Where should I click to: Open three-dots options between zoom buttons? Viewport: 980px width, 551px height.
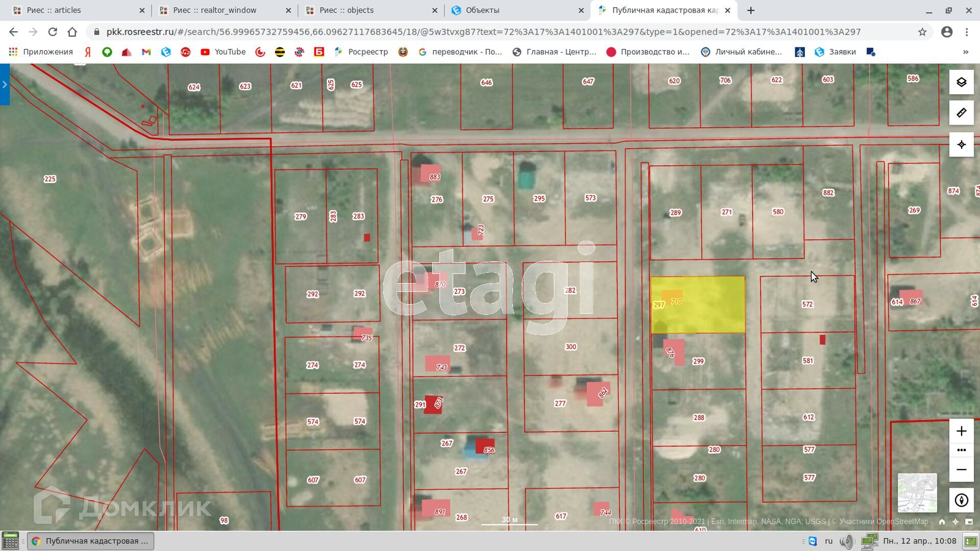[961, 450]
